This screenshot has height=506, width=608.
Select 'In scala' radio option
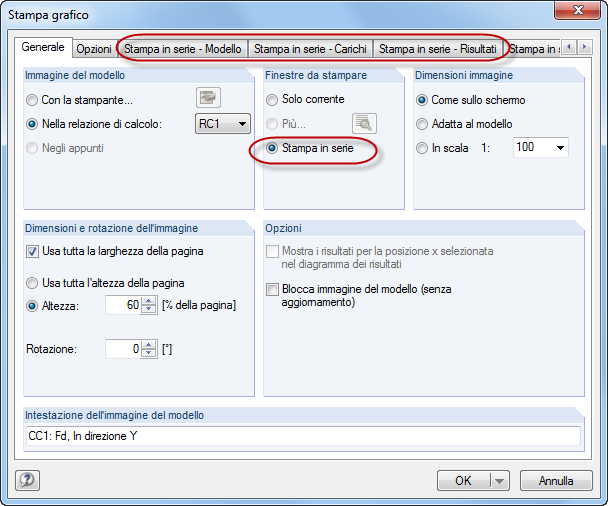(x=442, y=148)
